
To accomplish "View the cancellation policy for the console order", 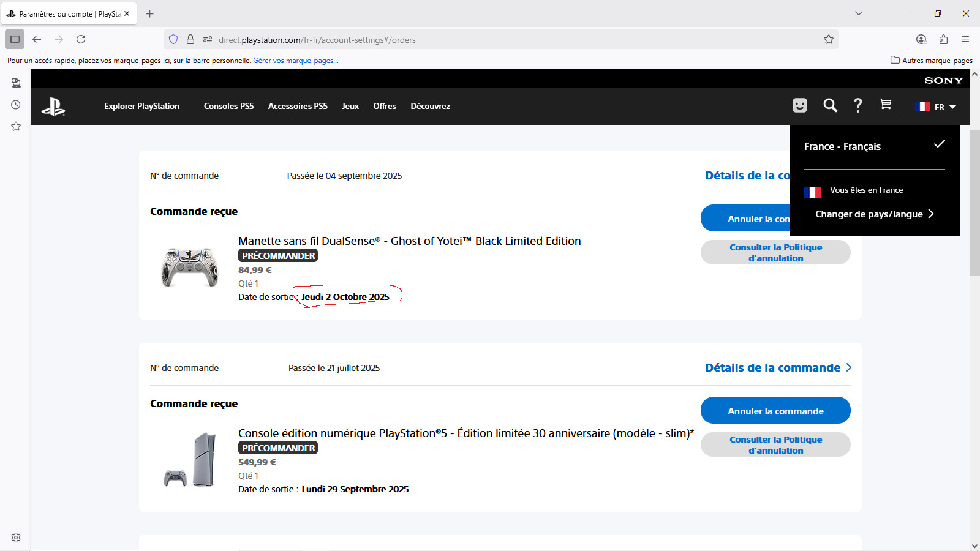I will point(775,444).
